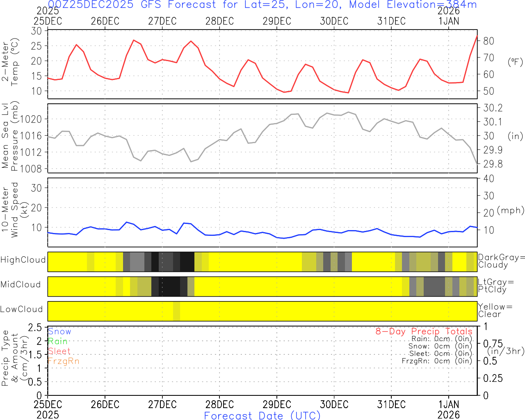Click the DarkGray=Cloudy legend text
The image size is (525, 420).
[x=501, y=261]
